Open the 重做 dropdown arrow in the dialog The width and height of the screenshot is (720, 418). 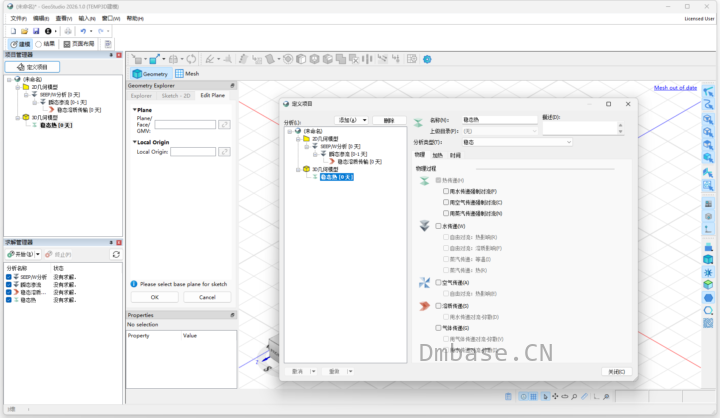point(350,371)
